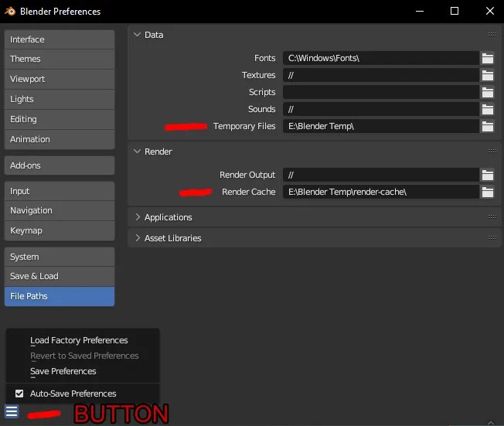Click the Fonts path field
The image size is (504, 426).
(x=381, y=58)
